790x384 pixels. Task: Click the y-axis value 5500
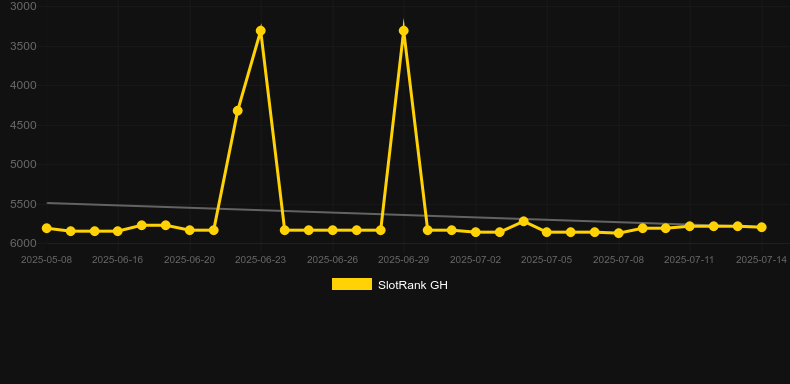[x=23, y=204]
